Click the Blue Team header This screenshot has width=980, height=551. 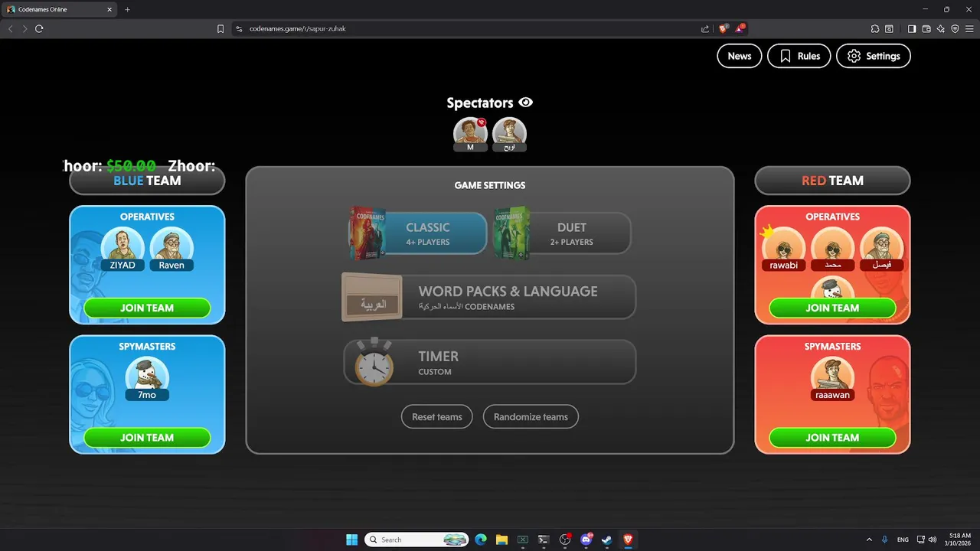point(147,181)
